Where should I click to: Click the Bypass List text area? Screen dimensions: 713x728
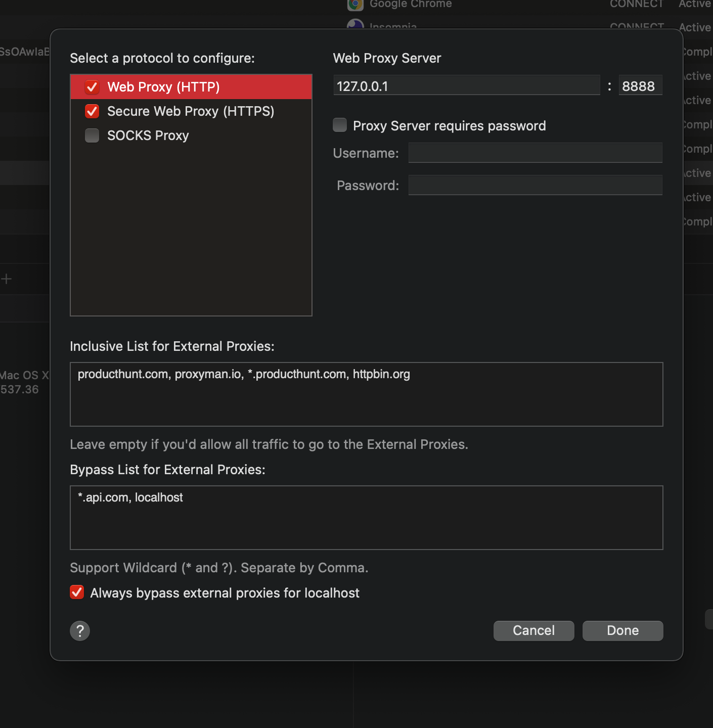tap(367, 518)
